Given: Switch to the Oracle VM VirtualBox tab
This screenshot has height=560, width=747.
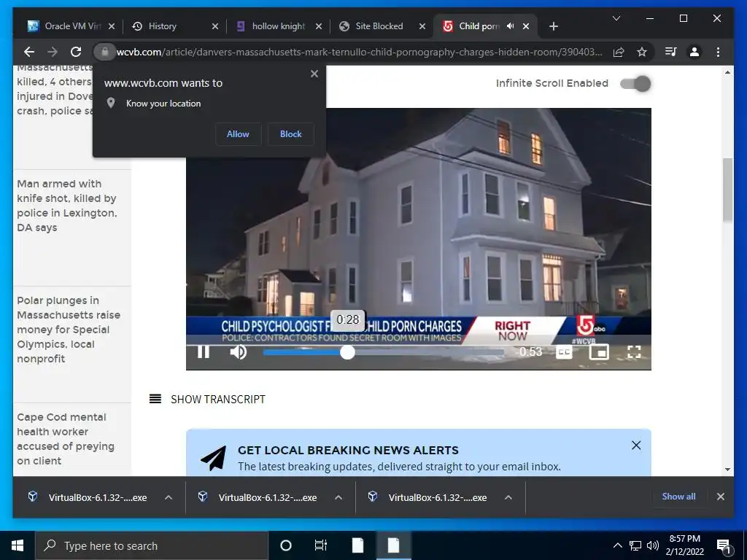Looking at the screenshot, I should [71, 26].
